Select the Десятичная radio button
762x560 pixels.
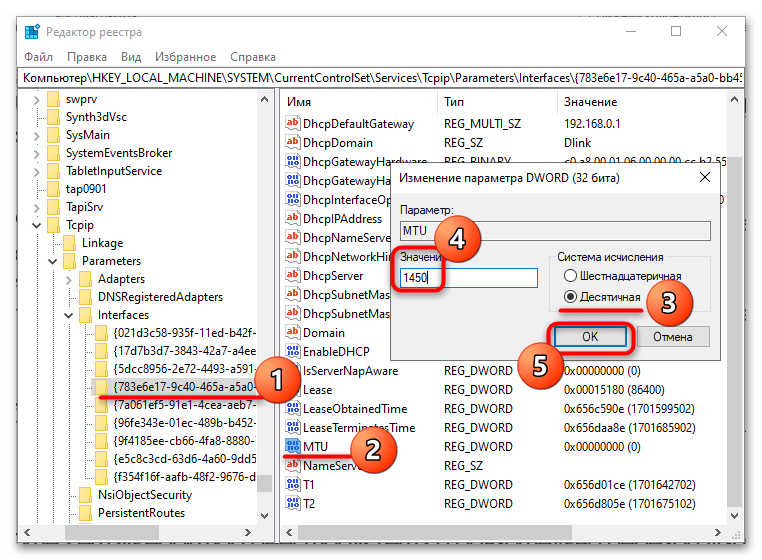(570, 297)
